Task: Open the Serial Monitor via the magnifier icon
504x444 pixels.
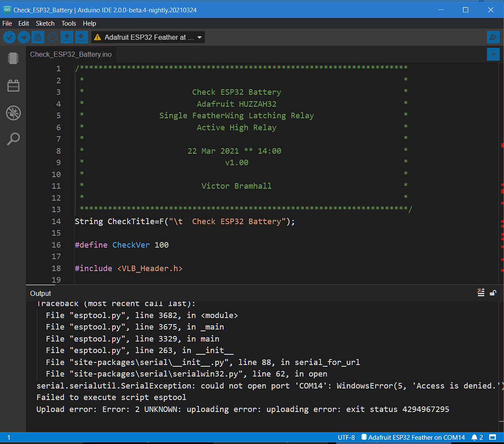Action: click(x=493, y=37)
